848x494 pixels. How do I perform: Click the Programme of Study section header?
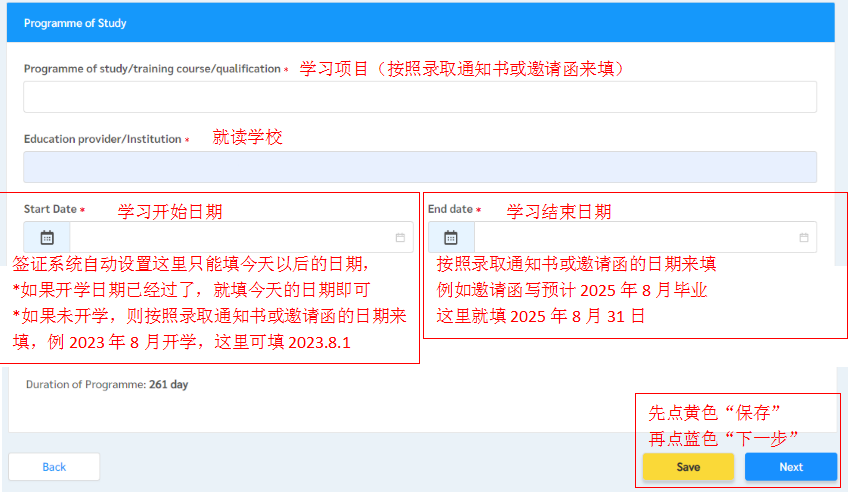(75, 22)
